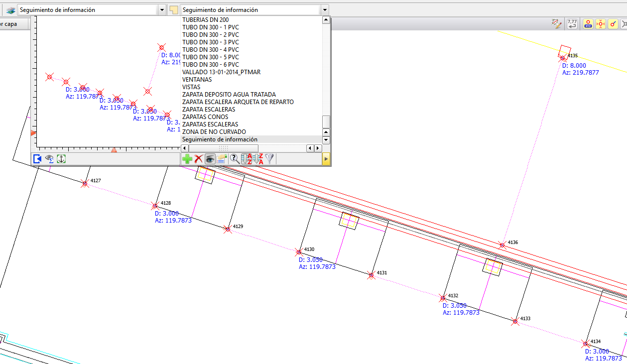Viewport: 627px width, 364px height.
Task: Click survey point 4129 in drawing
Action: [x=228, y=229]
